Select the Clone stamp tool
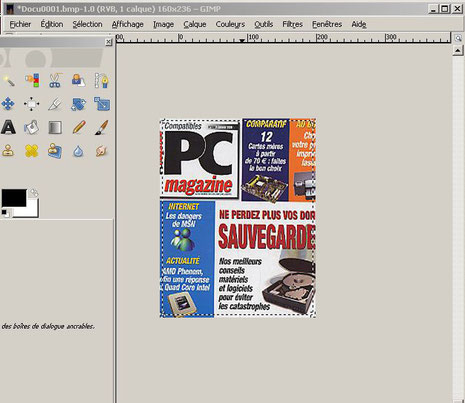Screen dimensions: 465x403 [x=8, y=151]
